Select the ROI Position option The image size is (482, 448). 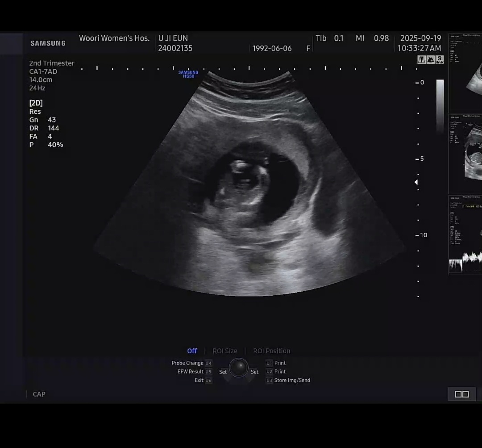point(271,351)
